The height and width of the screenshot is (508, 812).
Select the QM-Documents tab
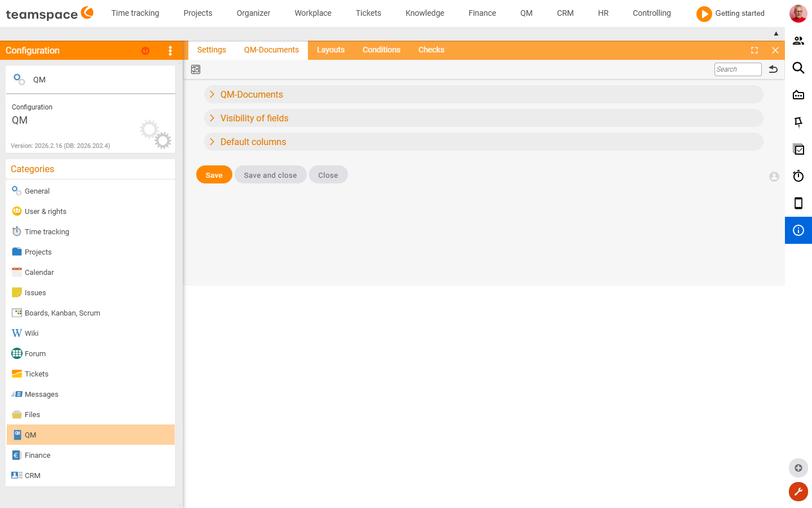(x=271, y=50)
